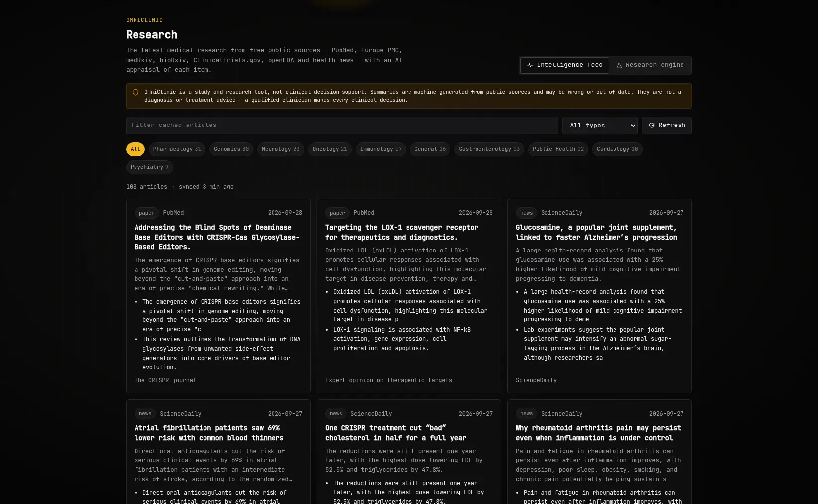Click the news tag on the 'One CRISPR treatment' card
The image size is (818, 504).
pyautogui.click(x=336, y=414)
